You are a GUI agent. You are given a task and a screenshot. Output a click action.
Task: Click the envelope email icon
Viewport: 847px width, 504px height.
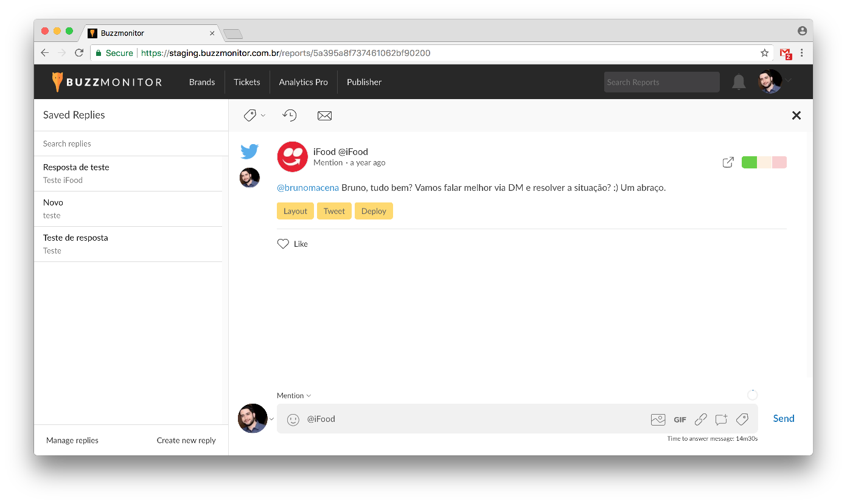[324, 116]
